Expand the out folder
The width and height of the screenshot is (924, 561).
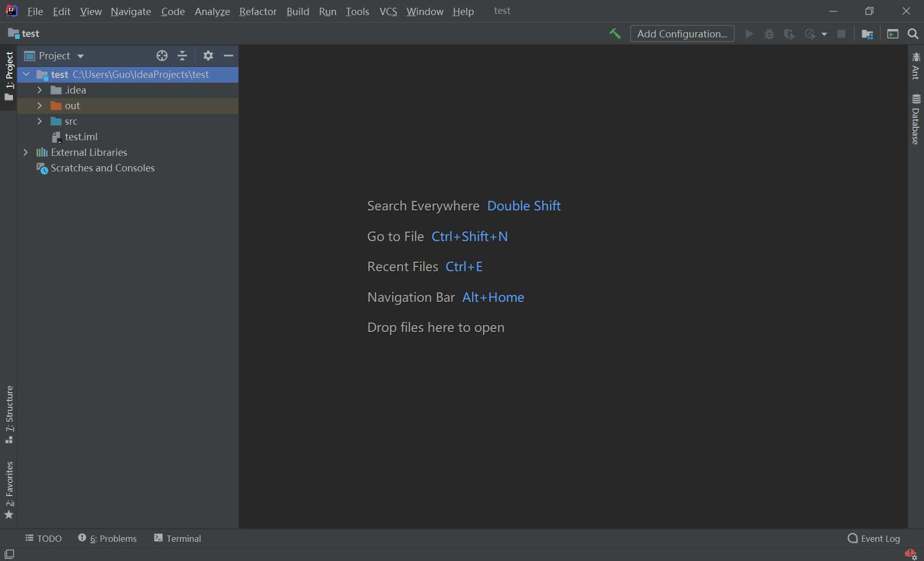[39, 105]
